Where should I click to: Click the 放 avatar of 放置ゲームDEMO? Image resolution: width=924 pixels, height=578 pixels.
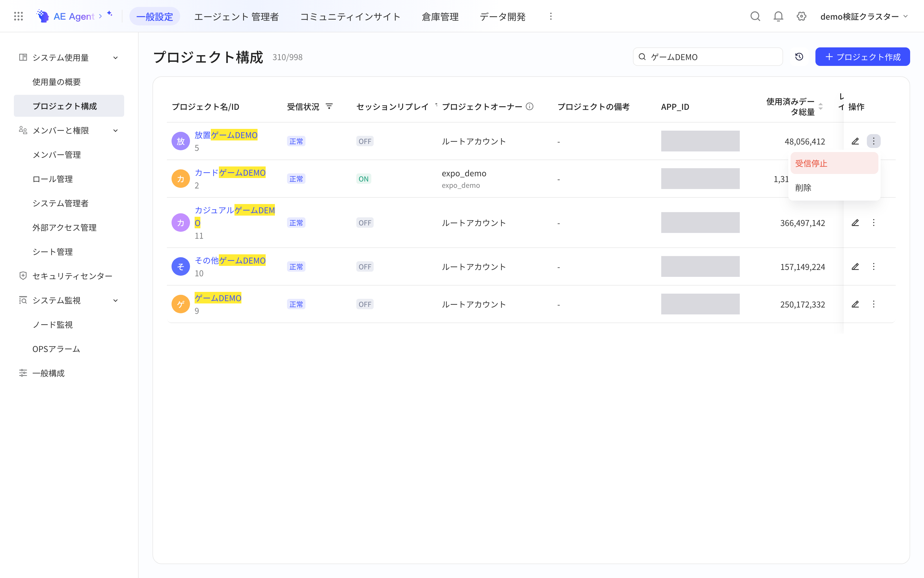click(180, 141)
